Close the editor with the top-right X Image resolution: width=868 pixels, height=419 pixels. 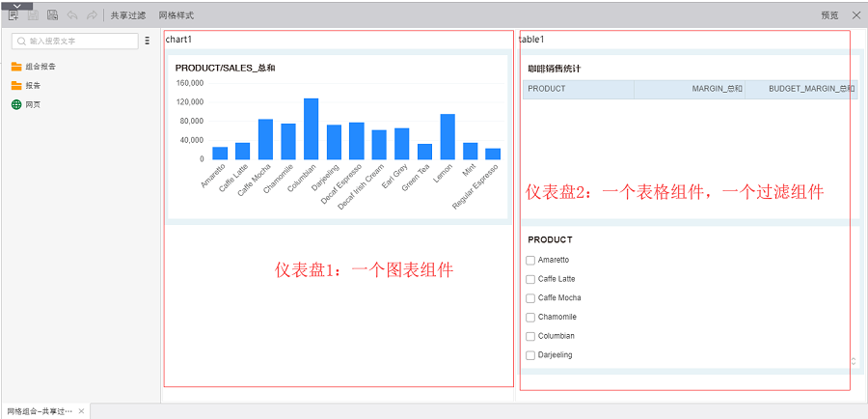pos(855,15)
